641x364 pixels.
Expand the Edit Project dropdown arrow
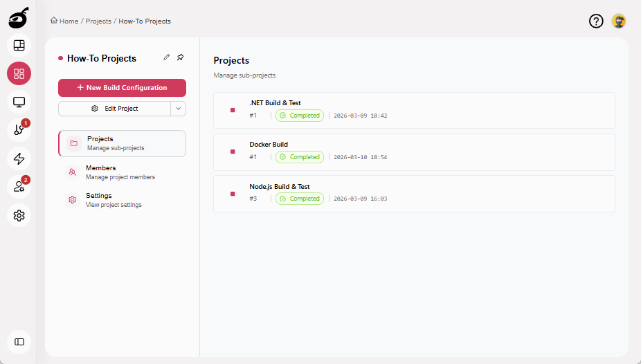(x=178, y=109)
